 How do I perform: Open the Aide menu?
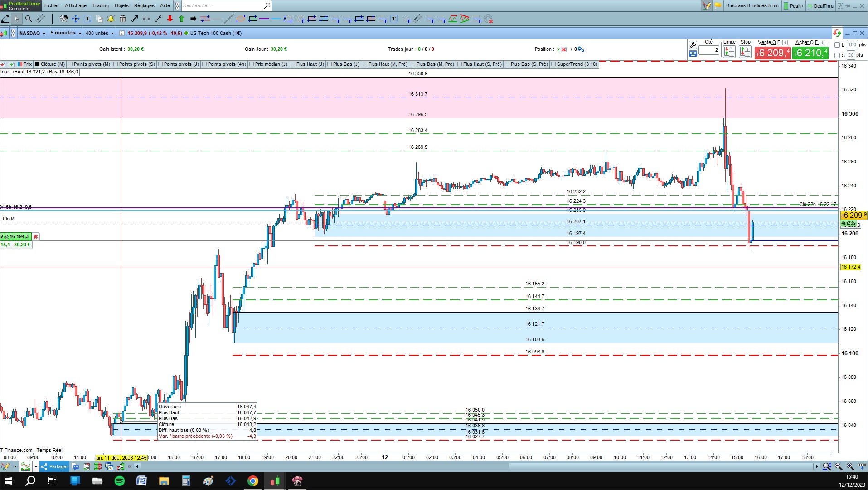(x=165, y=5)
